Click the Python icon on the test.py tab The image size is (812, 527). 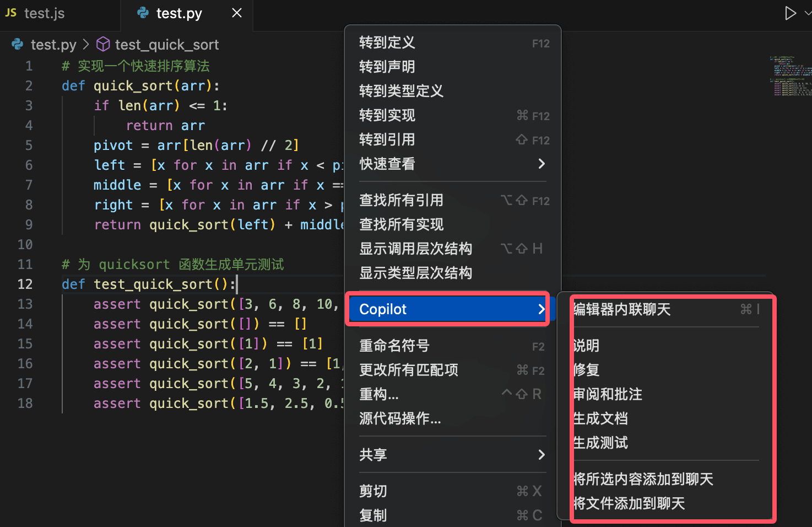[142, 13]
